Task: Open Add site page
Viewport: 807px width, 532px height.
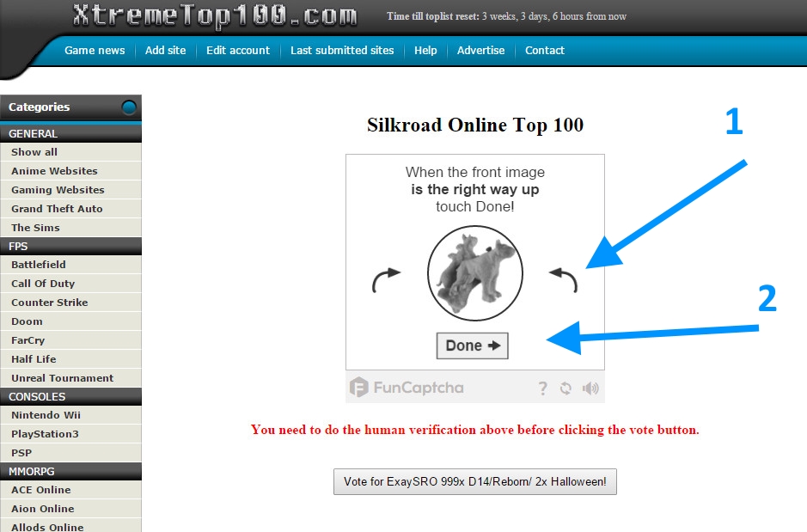Action: point(165,51)
